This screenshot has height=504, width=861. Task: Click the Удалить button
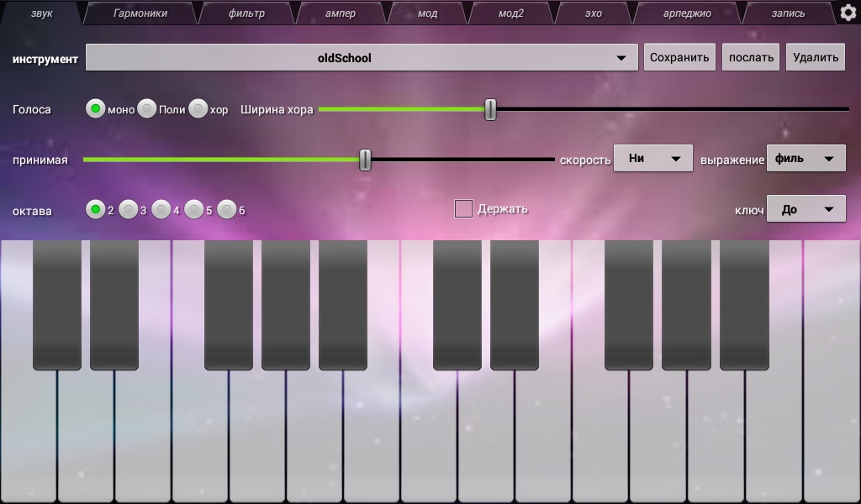[816, 58]
